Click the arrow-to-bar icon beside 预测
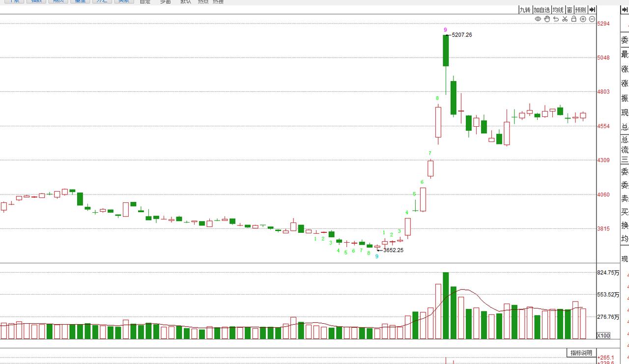The image size is (629, 364). [x=592, y=10]
